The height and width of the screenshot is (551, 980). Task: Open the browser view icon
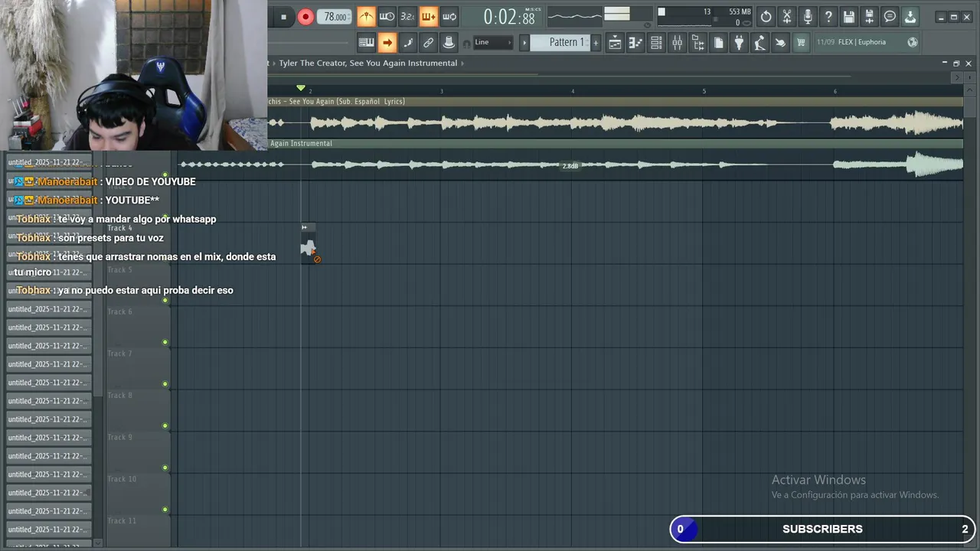(697, 42)
